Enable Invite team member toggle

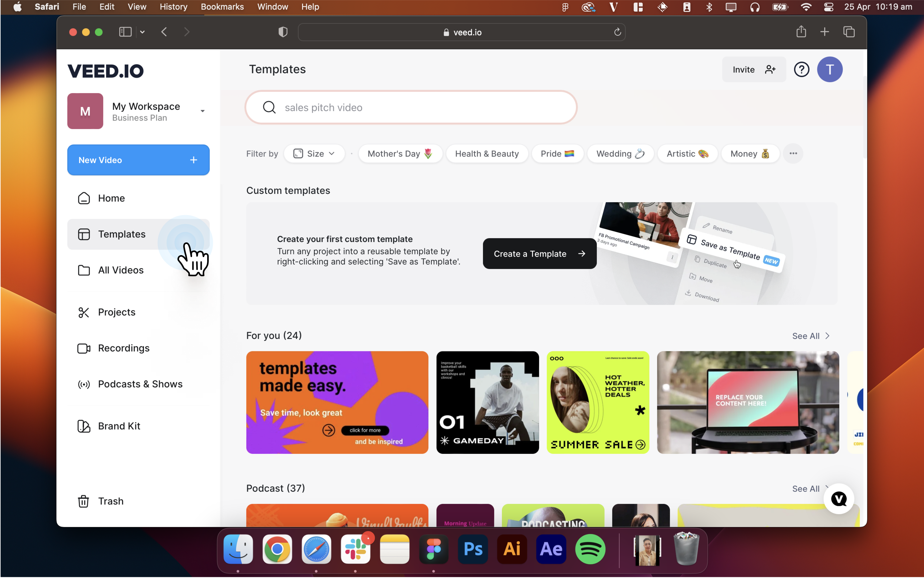point(754,69)
